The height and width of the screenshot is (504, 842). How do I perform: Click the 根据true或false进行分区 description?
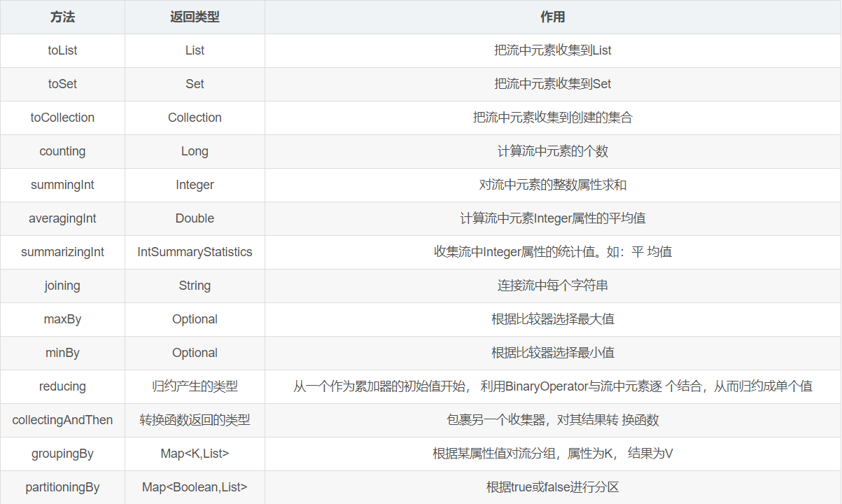coord(552,487)
